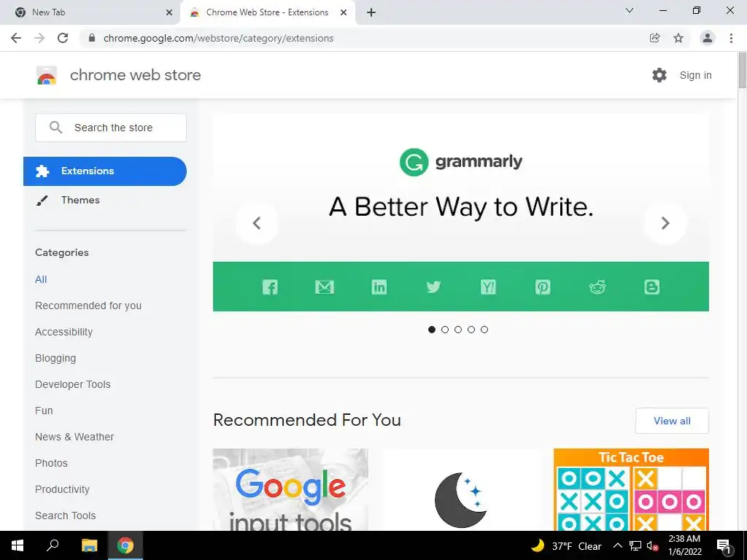Open Windows Start menu

point(18,545)
